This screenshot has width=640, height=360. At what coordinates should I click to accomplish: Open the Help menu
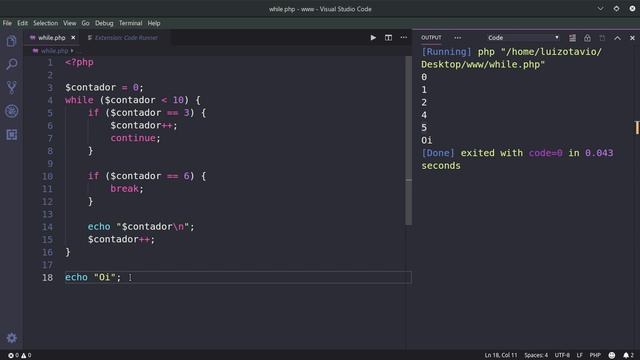coord(154,23)
